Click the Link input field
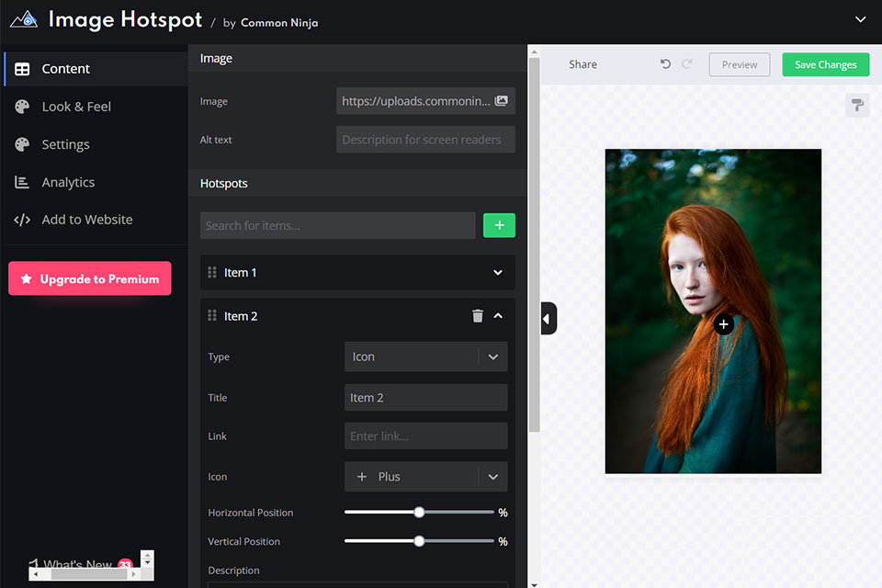882x588 pixels. pyautogui.click(x=425, y=436)
